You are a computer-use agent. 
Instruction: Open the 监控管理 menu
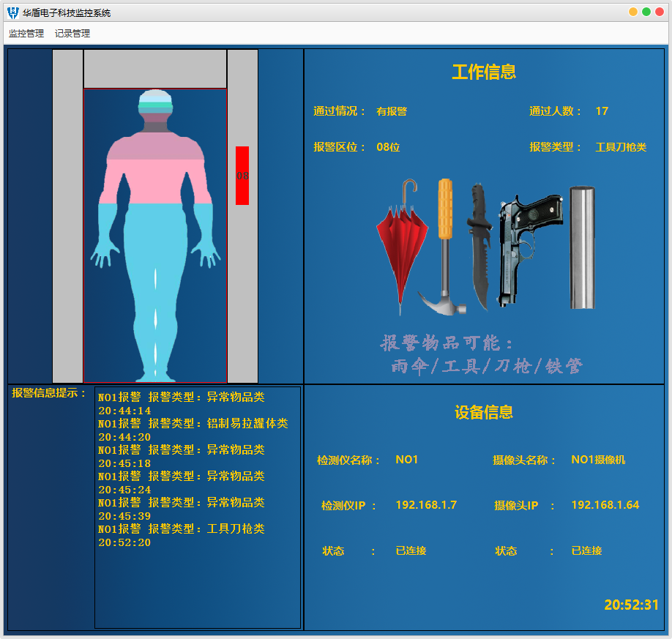pyautogui.click(x=26, y=34)
